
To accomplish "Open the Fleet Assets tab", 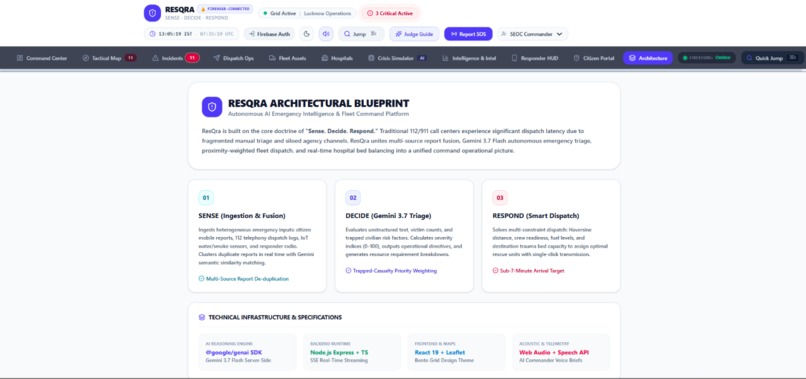I will coord(287,58).
